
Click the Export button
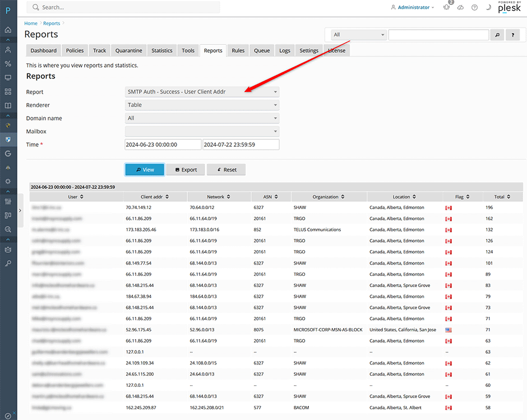186,170
